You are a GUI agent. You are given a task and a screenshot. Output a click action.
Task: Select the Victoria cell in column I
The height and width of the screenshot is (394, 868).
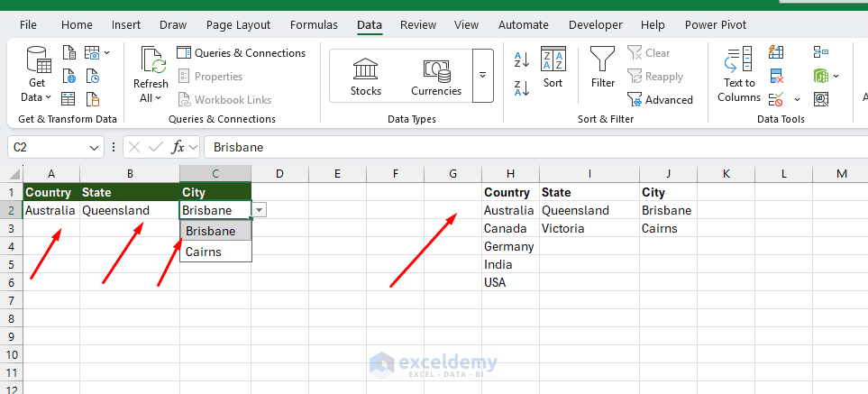pos(589,228)
